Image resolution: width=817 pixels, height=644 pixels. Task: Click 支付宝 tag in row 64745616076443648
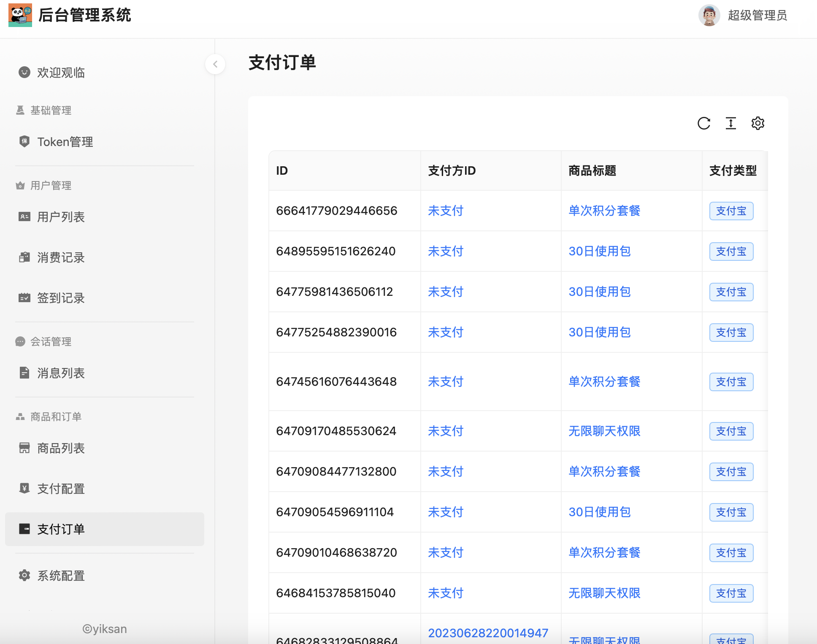[731, 382]
